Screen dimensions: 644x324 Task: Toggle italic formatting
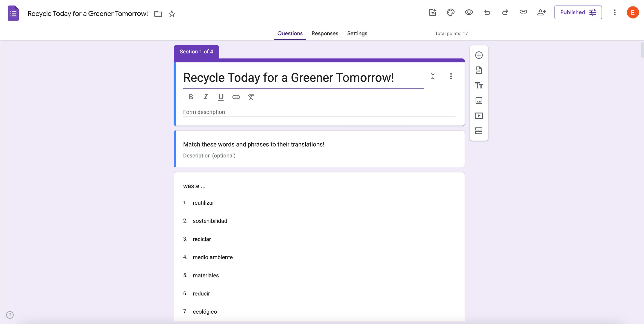point(206,97)
